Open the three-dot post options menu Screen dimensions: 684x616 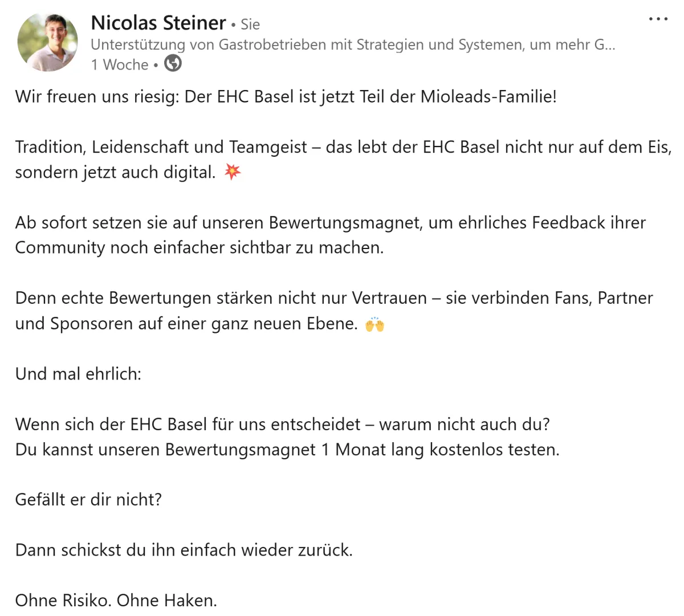click(658, 19)
